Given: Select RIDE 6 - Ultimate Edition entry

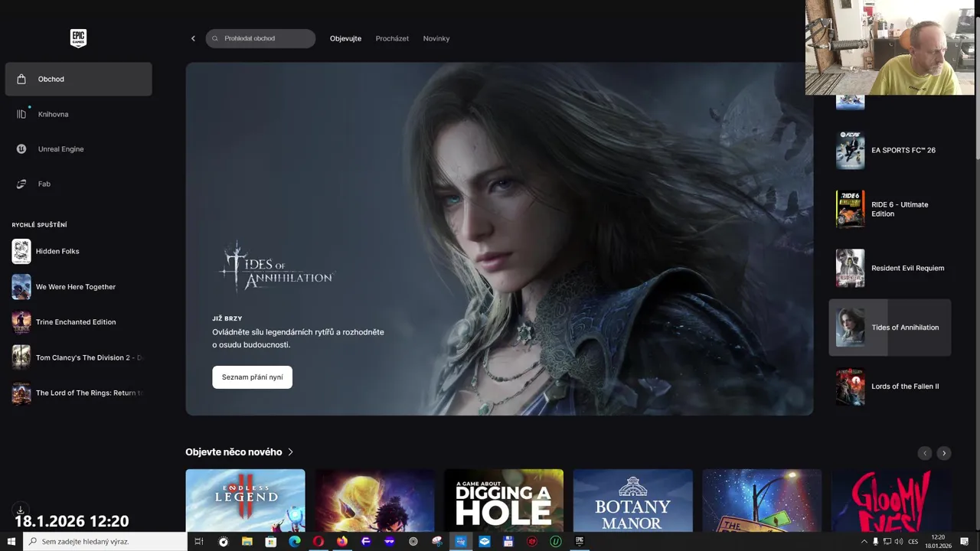Looking at the screenshot, I should point(890,209).
